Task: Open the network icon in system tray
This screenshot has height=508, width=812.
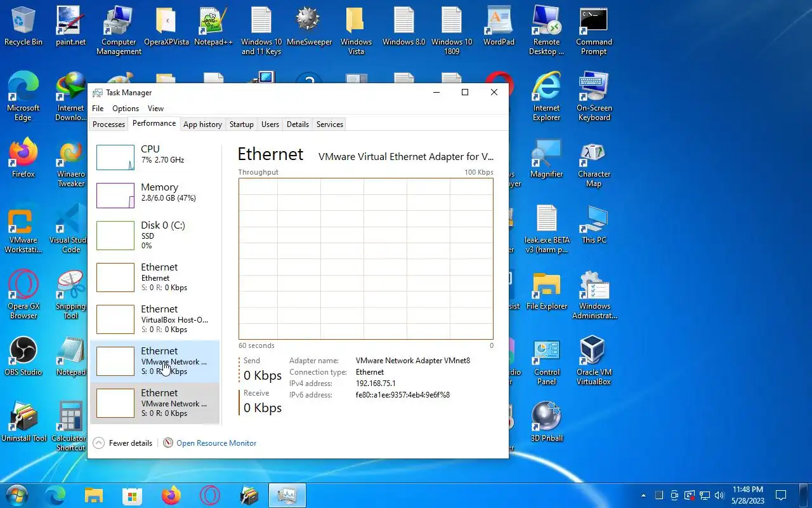Action: (x=704, y=495)
